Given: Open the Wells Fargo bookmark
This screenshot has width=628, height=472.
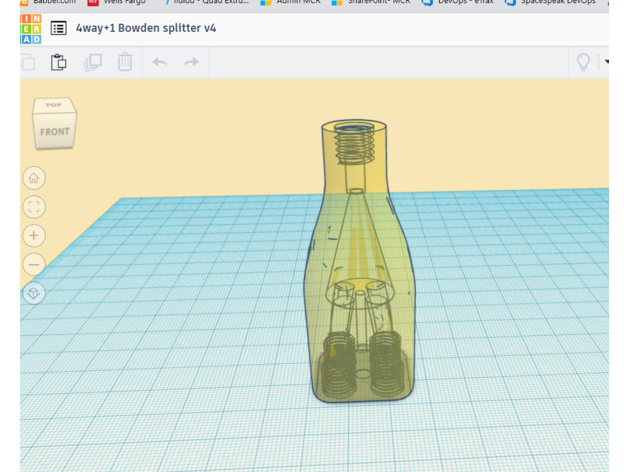Looking at the screenshot, I should tap(118, 3).
